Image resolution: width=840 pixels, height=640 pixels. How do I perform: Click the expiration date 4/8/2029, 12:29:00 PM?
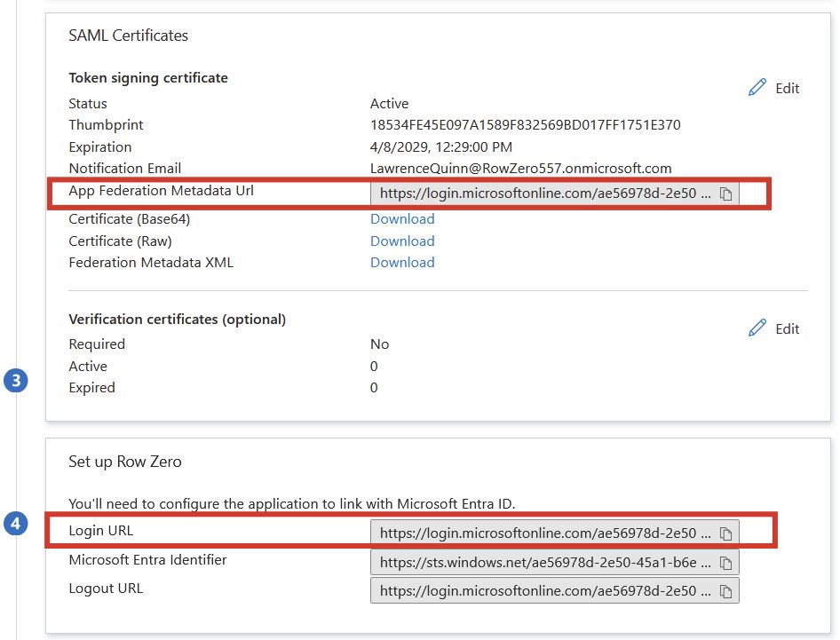pos(441,146)
